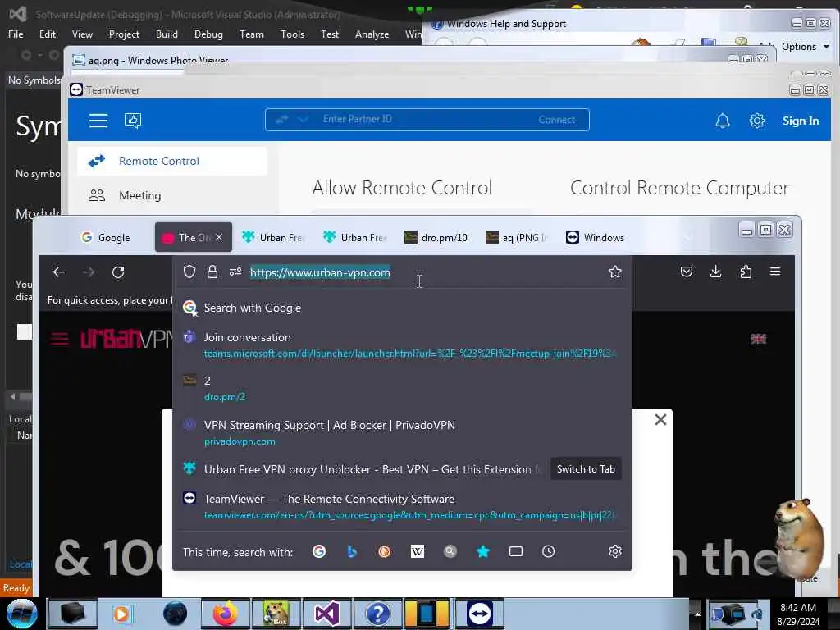Select Remote Control in TeamViewer sidebar

[x=172, y=161]
